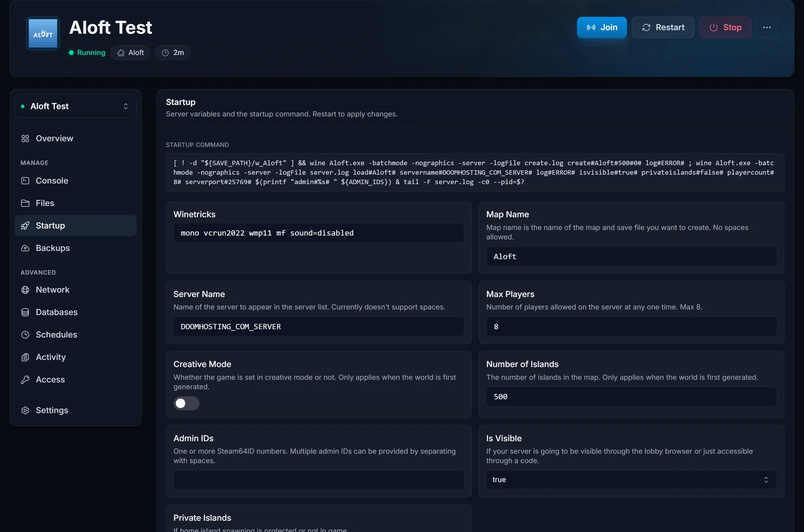804x532 pixels.
Task: Click the puzzle icon in Aloft badge
Action: point(121,53)
